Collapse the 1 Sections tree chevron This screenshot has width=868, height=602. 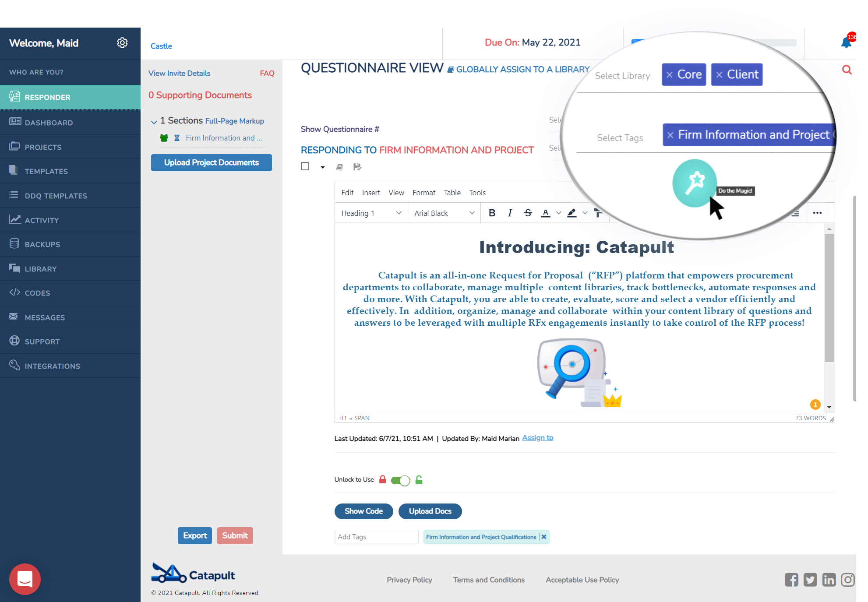tap(154, 122)
